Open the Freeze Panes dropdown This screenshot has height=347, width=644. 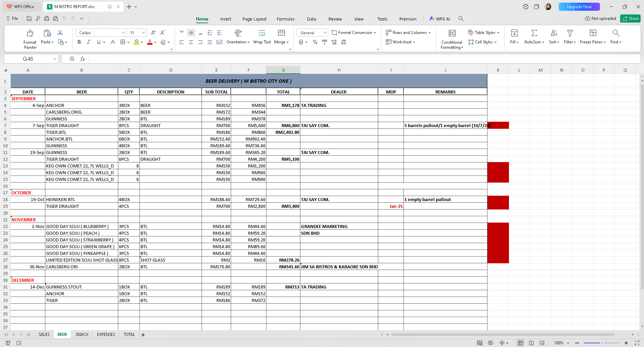(593, 42)
